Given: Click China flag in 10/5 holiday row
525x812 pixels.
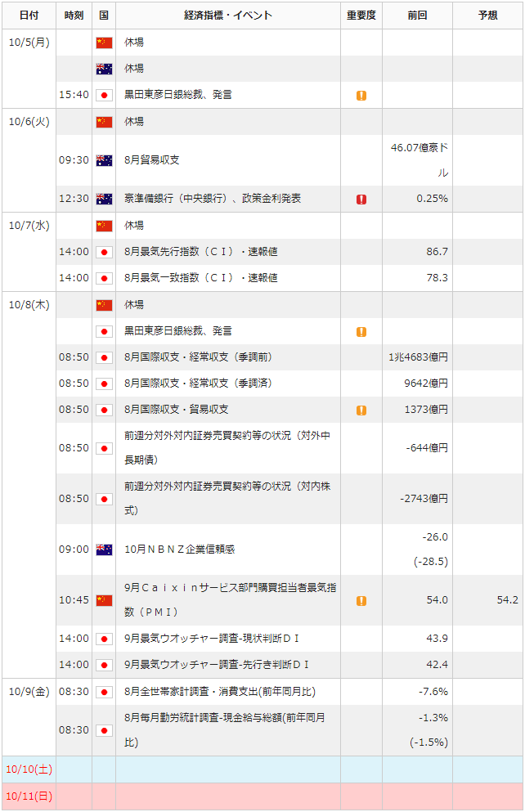Looking at the screenshot, I should pyautogui.click(x=104, y=43).
